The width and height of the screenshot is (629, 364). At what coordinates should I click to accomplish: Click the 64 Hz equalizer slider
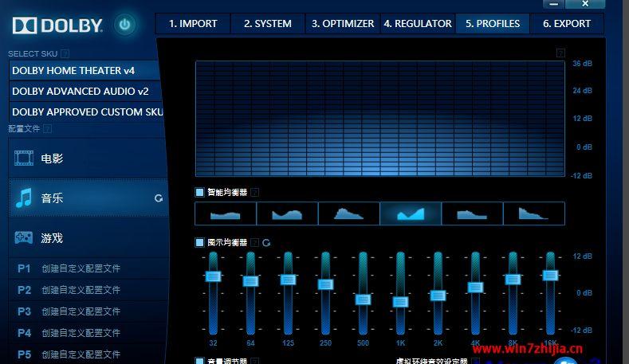pyautogui.click(x=250, y=281)
